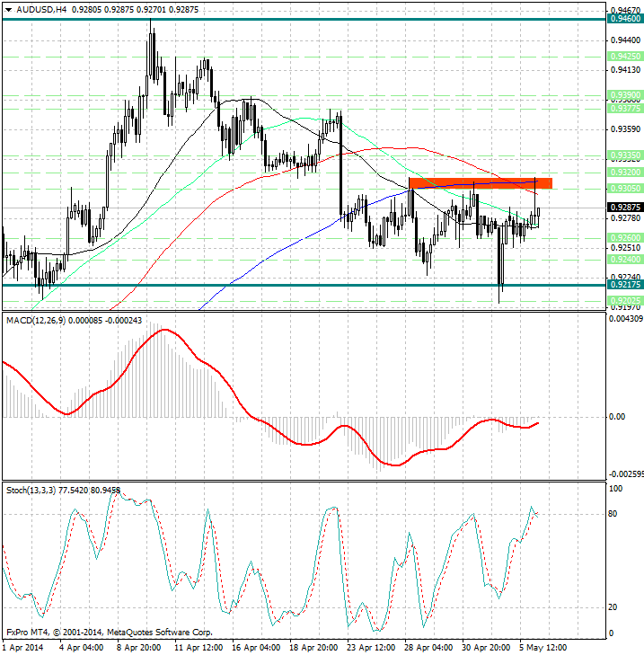Image resolution: width=644 pixels, height=655 pixels.
Task: Click the 0.93590 price axis value
Action: click(625, 129)
